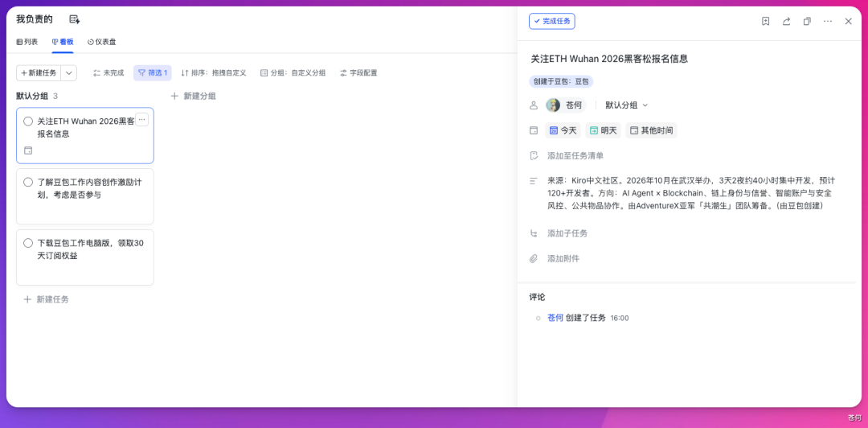Click the subtask branch icon
The width and height of the screenshot is (868, 428).
pos(534,233)
